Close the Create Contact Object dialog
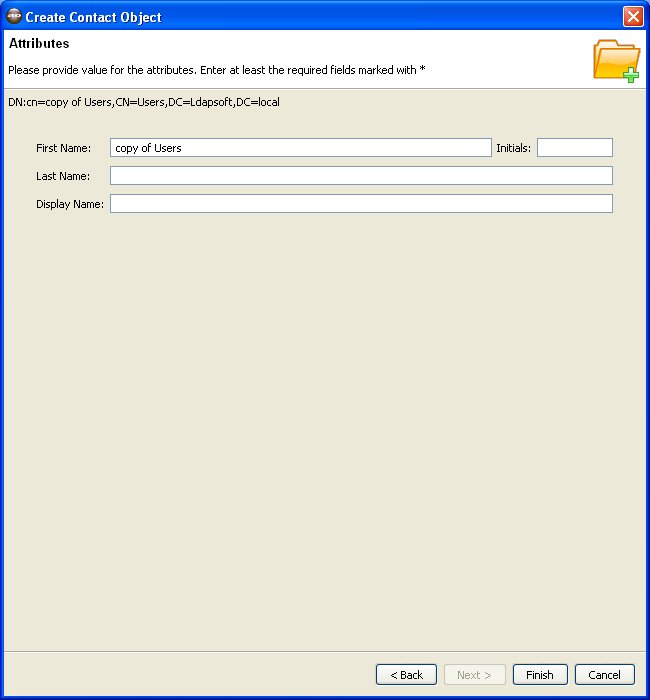 (x=632, y=16)
